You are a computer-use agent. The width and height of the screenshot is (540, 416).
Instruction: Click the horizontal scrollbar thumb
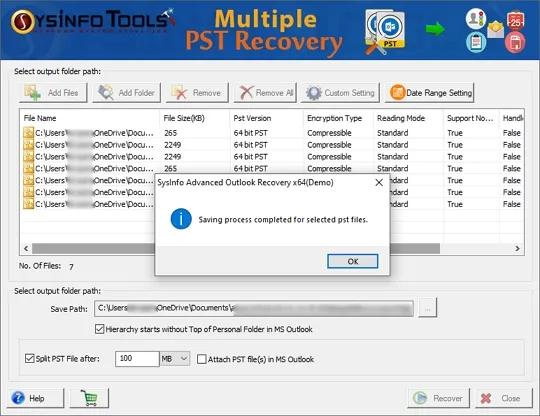[236, 248]
